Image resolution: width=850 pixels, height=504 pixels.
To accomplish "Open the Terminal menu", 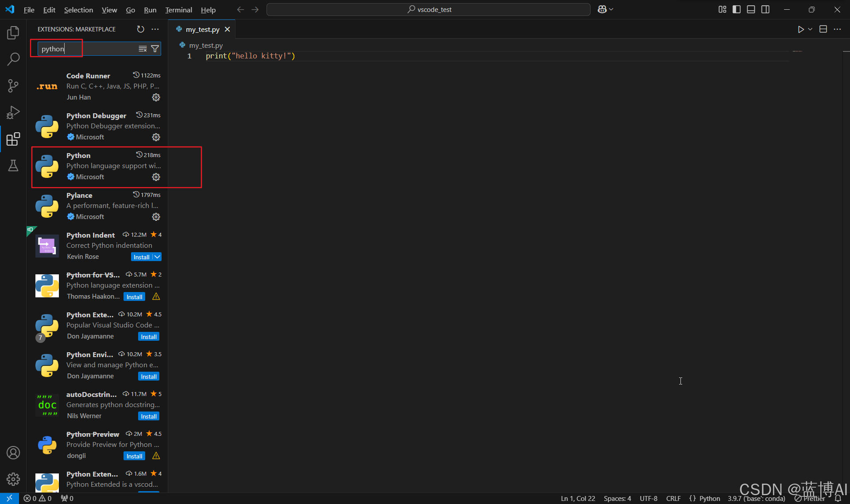I will point(178,10).
